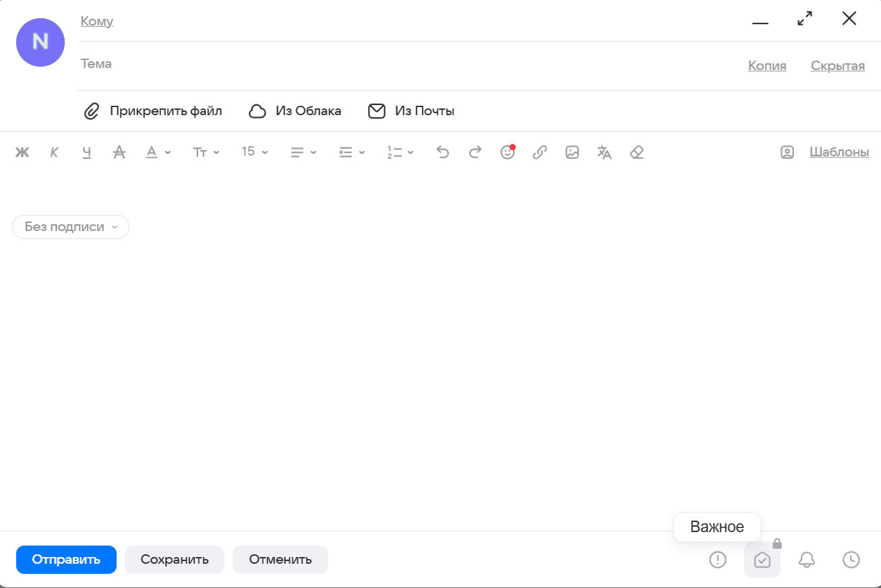Screen dimensions: 881x588
Task: Toggle bold formatting (Ж)
Action: tap(22, 152)
